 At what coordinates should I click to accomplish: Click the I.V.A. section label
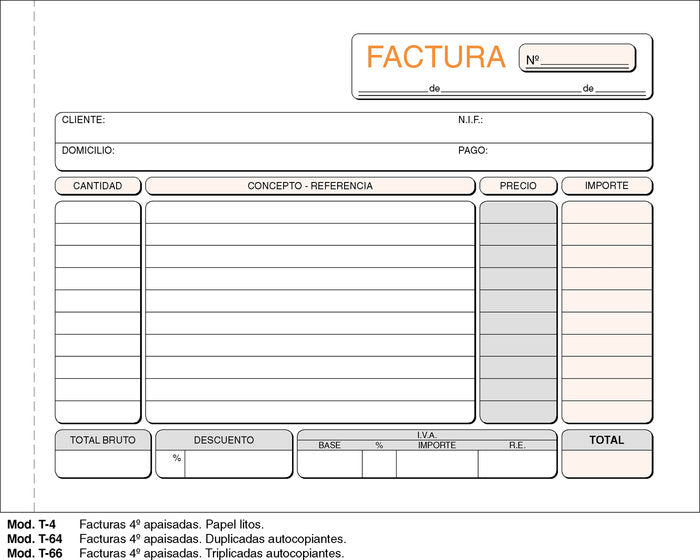point(427,435)
